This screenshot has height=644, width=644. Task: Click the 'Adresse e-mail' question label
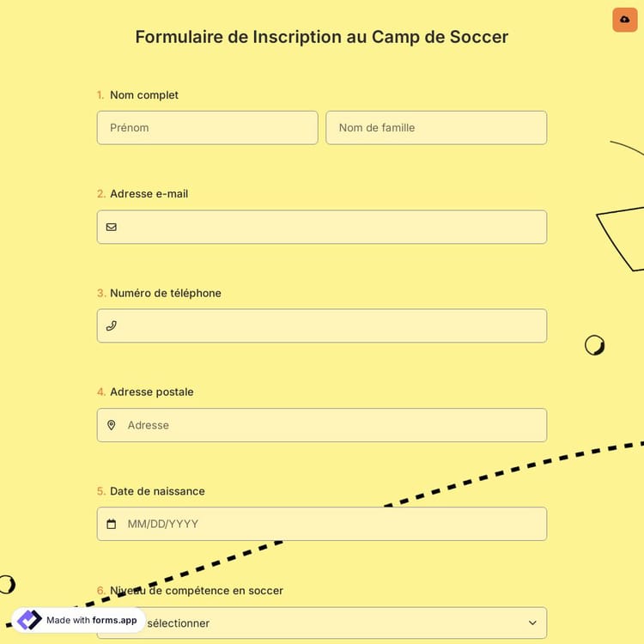point(149,194)
